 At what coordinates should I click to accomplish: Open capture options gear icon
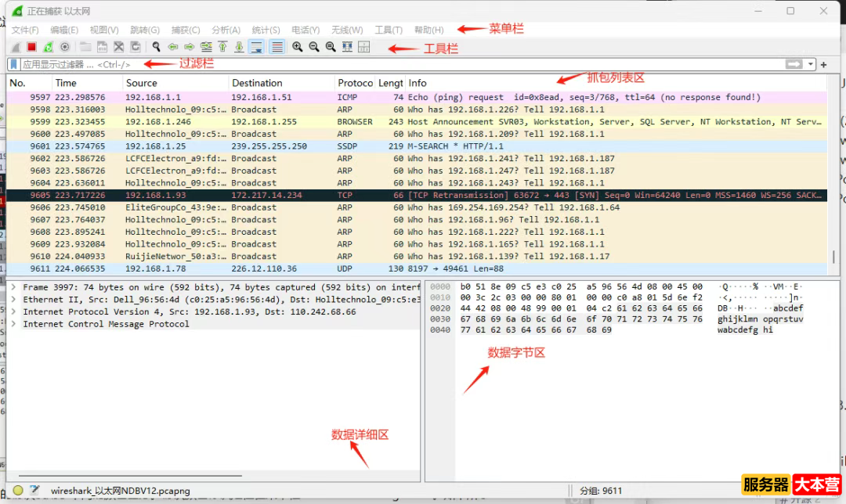click(x=65, y=48)
